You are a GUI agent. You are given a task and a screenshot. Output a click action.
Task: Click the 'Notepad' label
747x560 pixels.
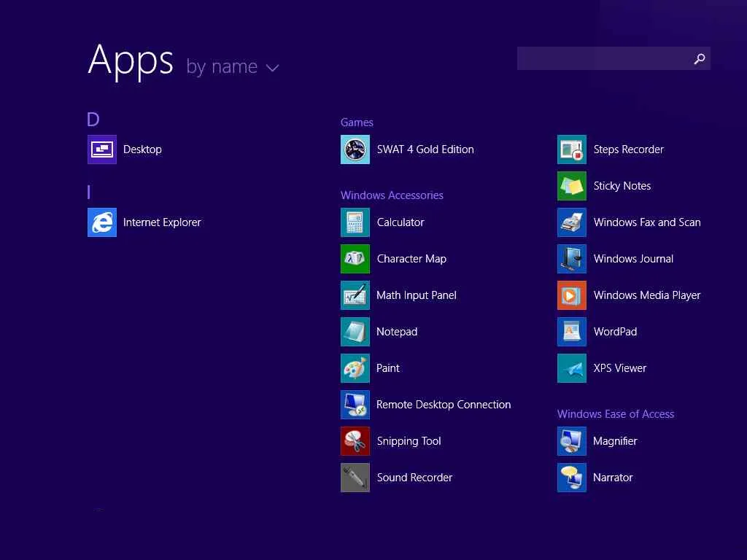397,332
